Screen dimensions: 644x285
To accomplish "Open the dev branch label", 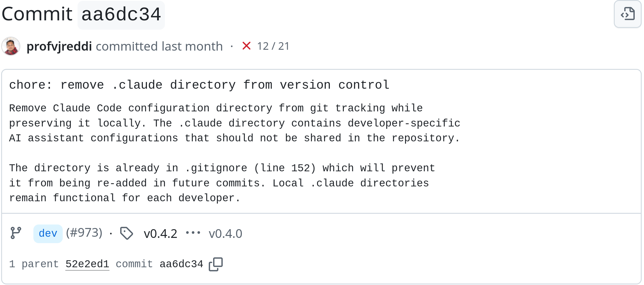I will coord(48,234).
